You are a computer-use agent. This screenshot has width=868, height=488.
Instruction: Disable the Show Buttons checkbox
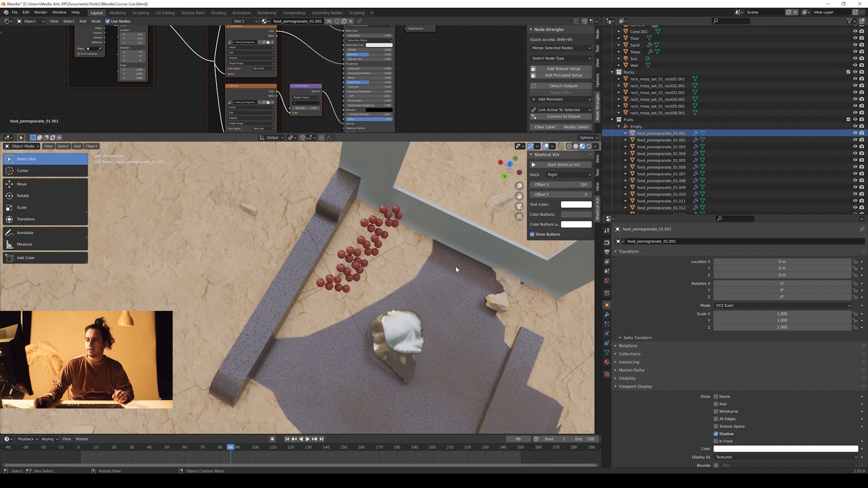(x=532, y=234)
